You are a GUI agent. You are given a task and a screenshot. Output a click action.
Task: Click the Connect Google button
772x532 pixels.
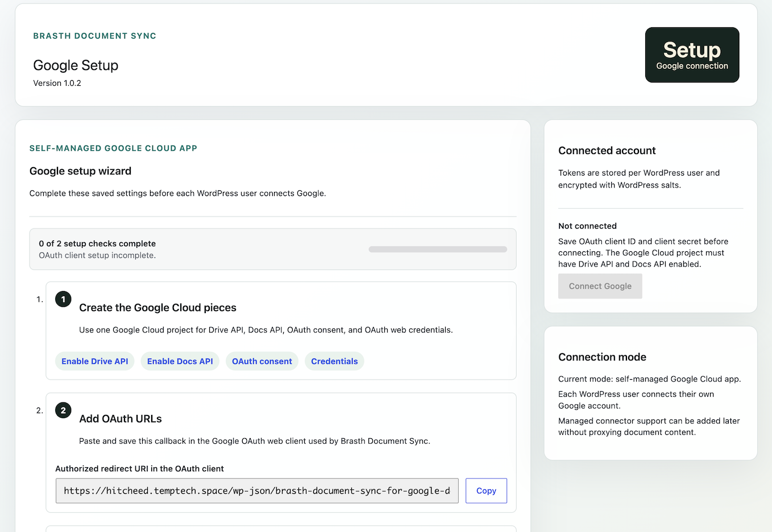[x=600, y=286]
